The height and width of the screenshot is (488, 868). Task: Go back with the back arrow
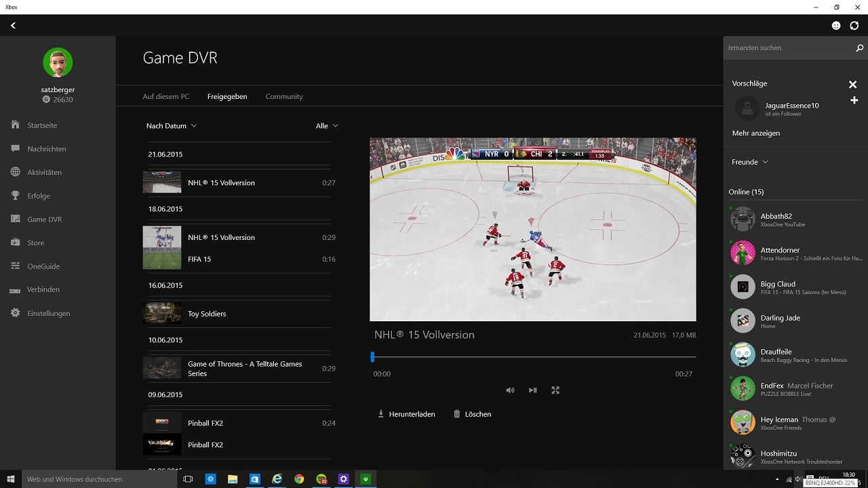[13, 25]
